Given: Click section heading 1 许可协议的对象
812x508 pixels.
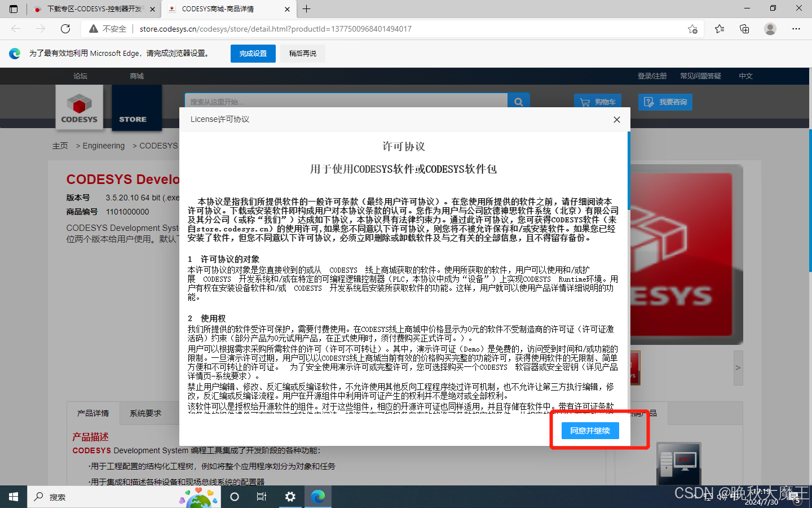Looking at the screenshot, I should (224, 259).
